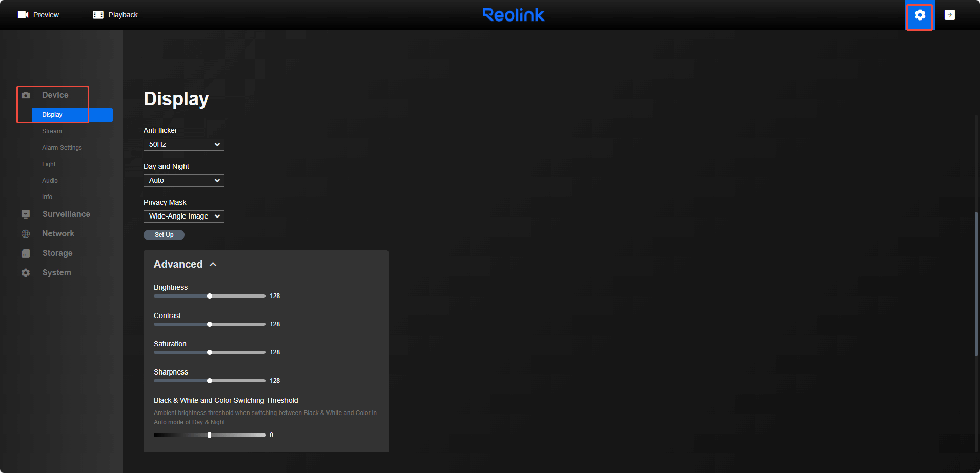The width and height of the screenshot is (980, 473).
Task: Open the Day and Night mode dropdown
Action: point(183,180)
